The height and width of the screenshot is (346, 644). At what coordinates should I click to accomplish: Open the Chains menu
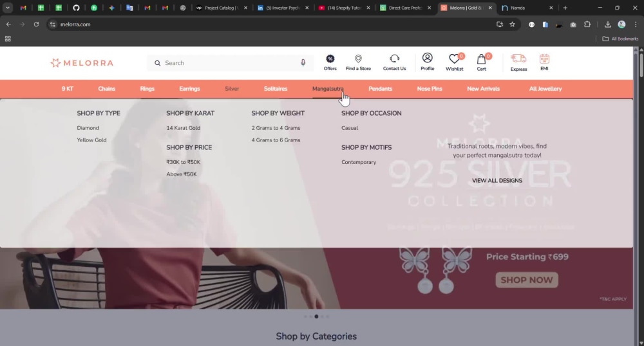click(106, 89)
